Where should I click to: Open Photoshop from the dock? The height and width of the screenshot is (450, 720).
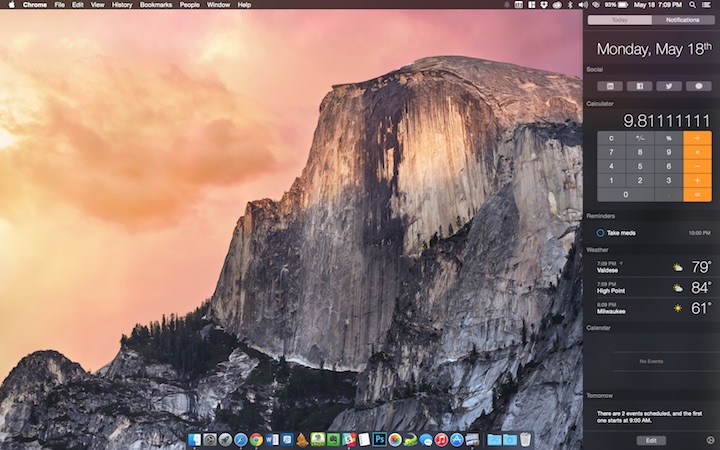point(379,439)
